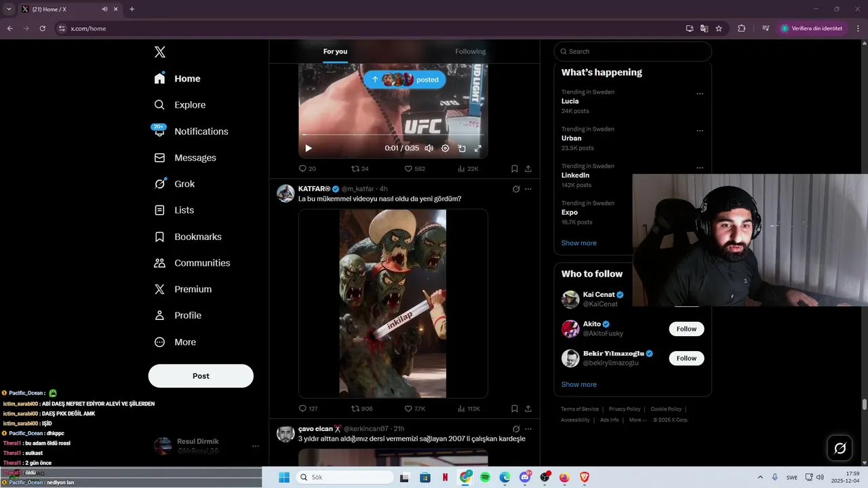Screen dimensions: 868x488
Task: Reply to the KATFAR post (127)
Action: 309,409
